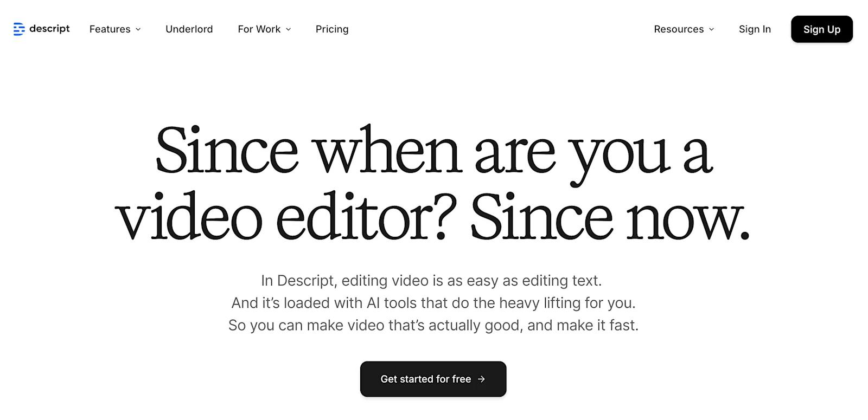Viewport: 868px width, 420px height.
Task: Click arrow icon in Get started button
Action: pos(481,379)
